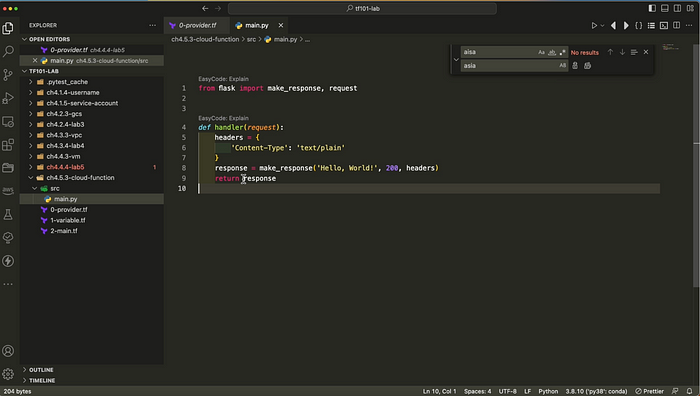The height and width of the screenshot is (396, 700).
Task: Switch to the 0-provider.tf tab
Action: (197, 25)
